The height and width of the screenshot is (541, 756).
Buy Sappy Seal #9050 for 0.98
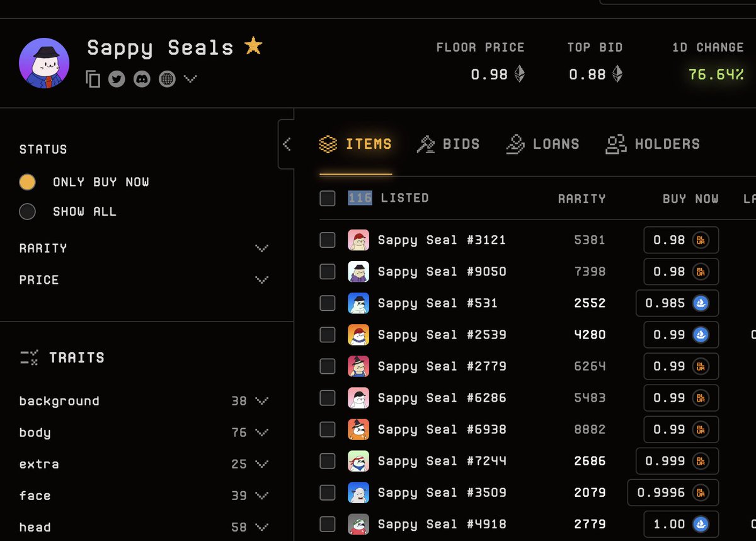(x=681, y=272)
